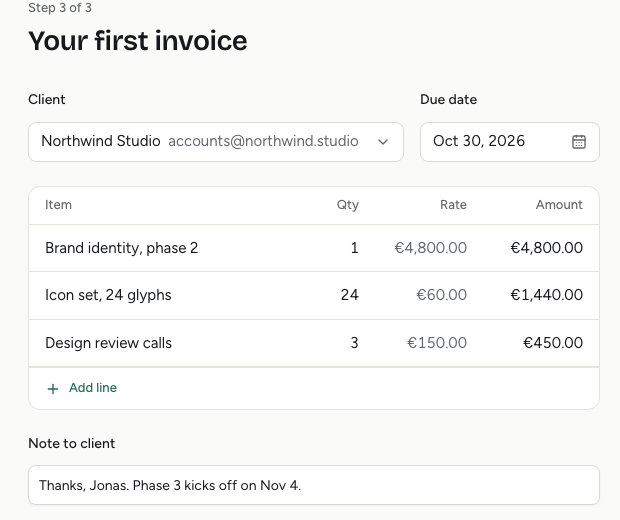
Task: Click the Rate column header
Action: tap(453, 205)
